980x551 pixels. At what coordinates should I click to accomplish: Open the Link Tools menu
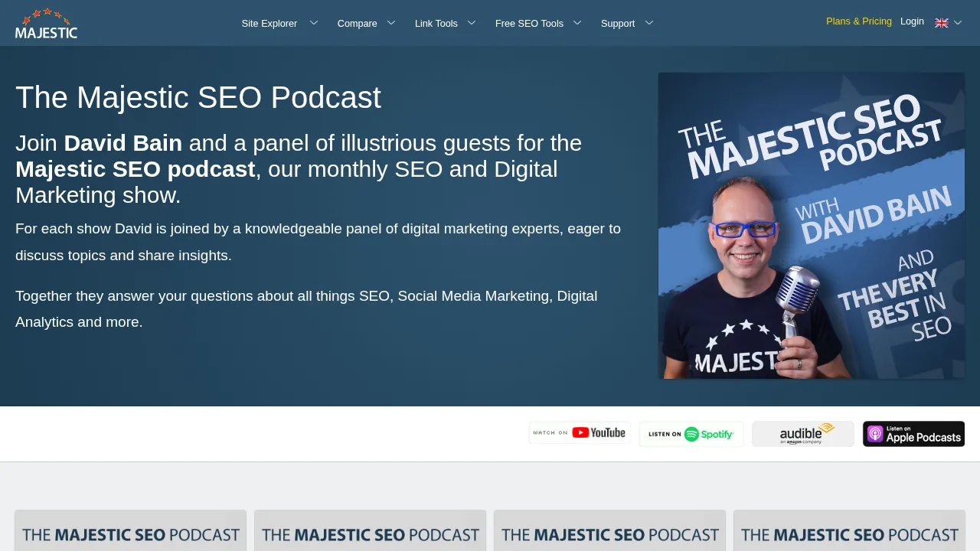(x=436, y=24)
